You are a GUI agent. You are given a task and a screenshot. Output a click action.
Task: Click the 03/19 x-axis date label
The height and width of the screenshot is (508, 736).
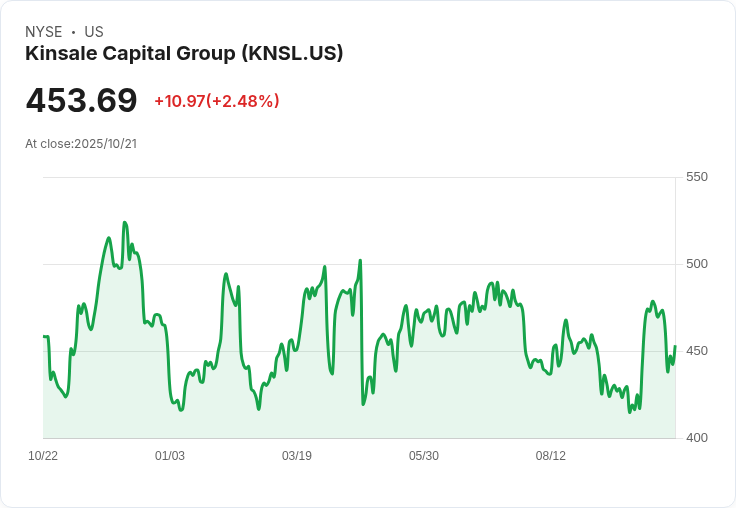coord(297,455)
